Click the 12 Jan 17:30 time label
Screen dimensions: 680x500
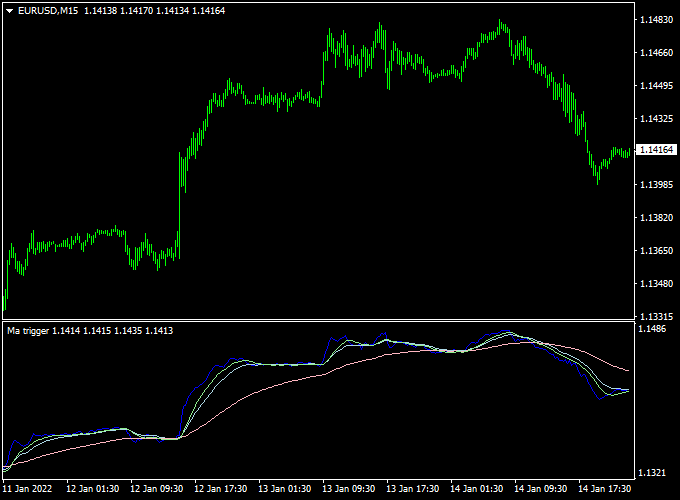click(x=221, y=489)
